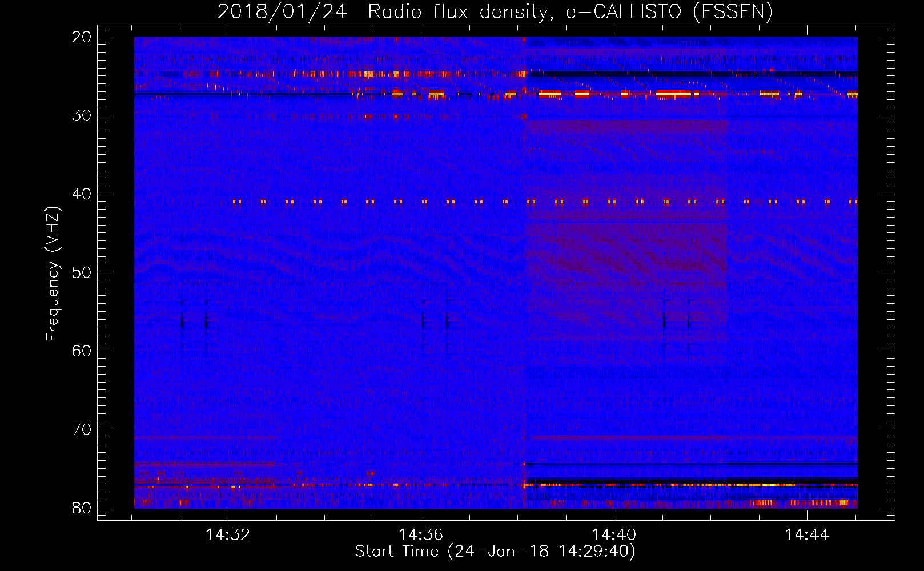Select the 70 frequency tick label
Image resolution: width=924 pixels, height=571 pixels.
pos(82,429)
